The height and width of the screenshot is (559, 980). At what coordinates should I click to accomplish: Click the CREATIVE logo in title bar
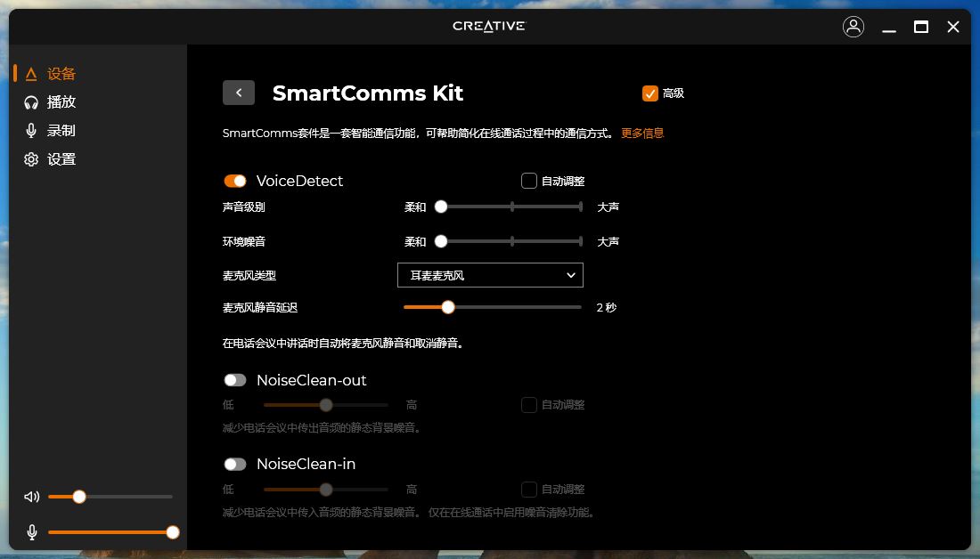tap(489, 26)
